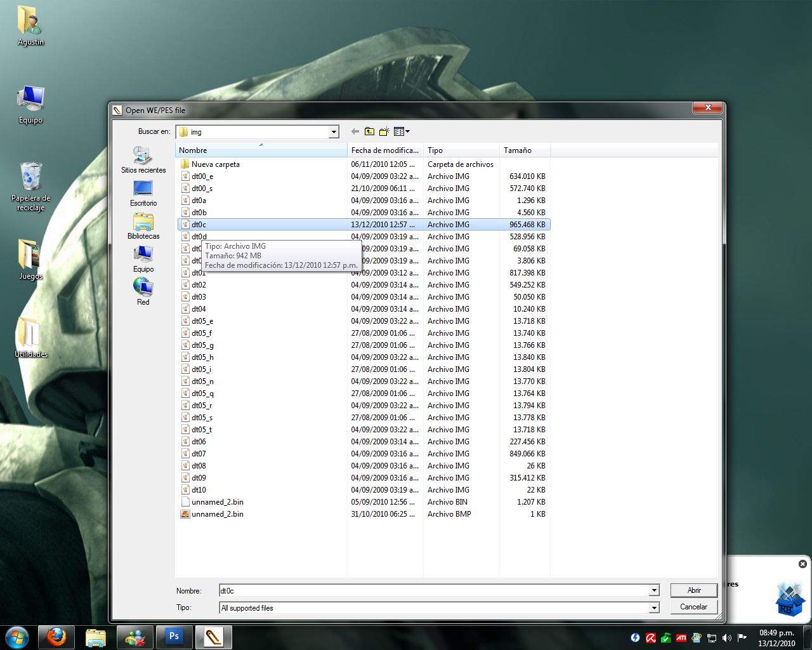Click the Abrir button
Screen dimensions: 812x650
point(694,590)
